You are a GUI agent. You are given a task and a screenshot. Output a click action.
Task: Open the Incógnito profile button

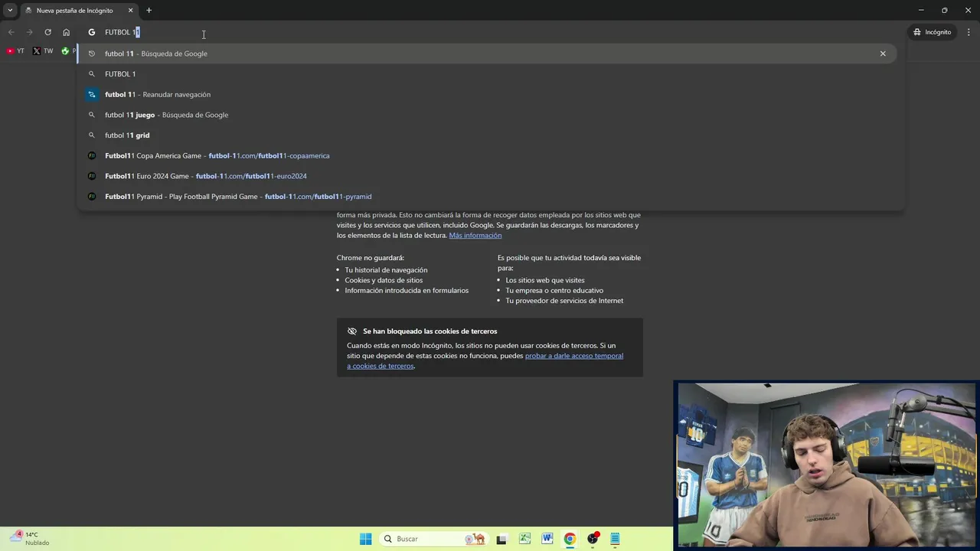tap(932, 32)
